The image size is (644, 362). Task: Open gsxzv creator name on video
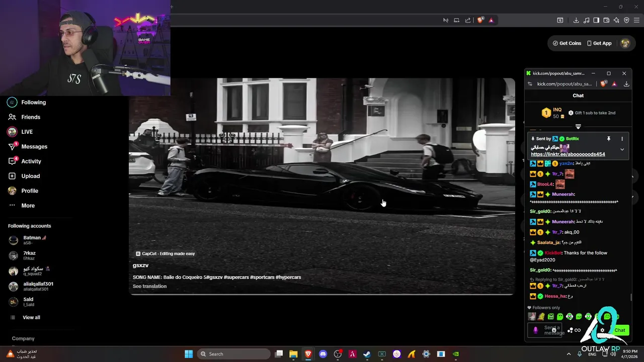140,265
